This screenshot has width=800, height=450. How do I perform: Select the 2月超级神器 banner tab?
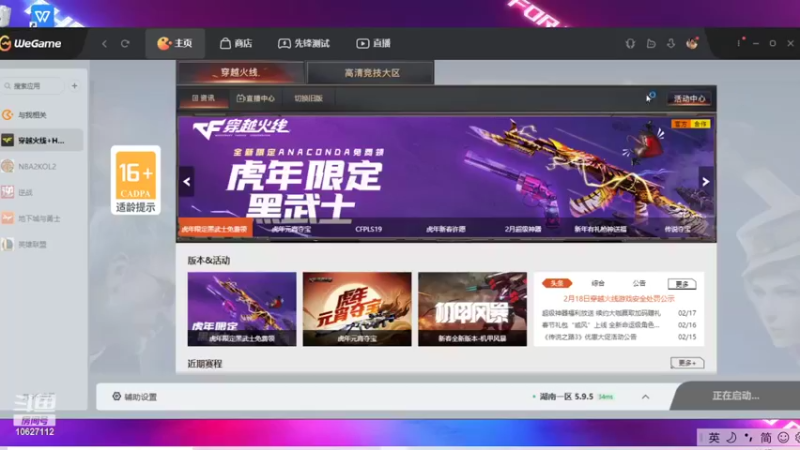click(x=523, y=229)
